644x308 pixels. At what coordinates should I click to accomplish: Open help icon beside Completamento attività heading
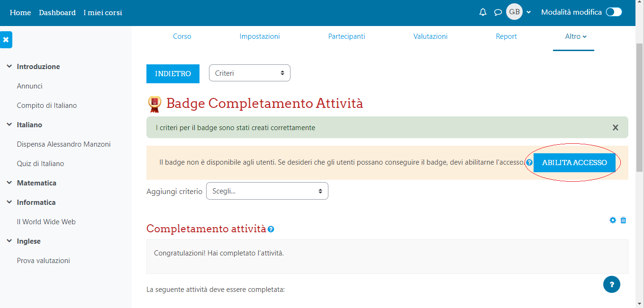(271, 229)
